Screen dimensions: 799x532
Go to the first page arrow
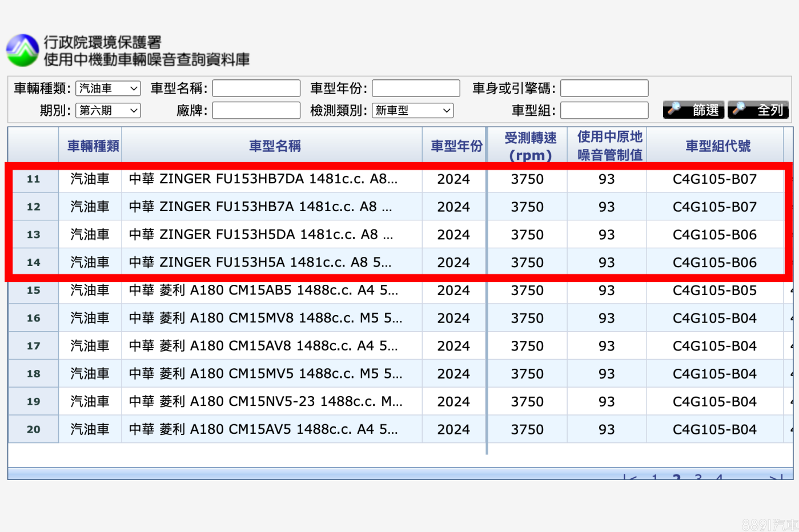pos(630,477)
